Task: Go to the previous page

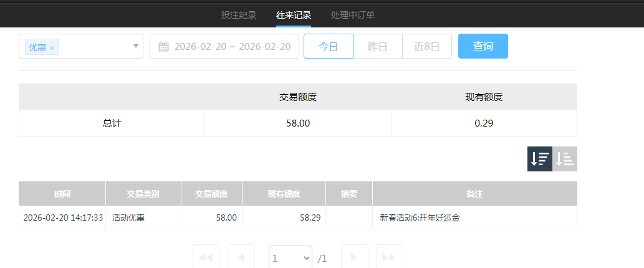Action: pos(241,257)
